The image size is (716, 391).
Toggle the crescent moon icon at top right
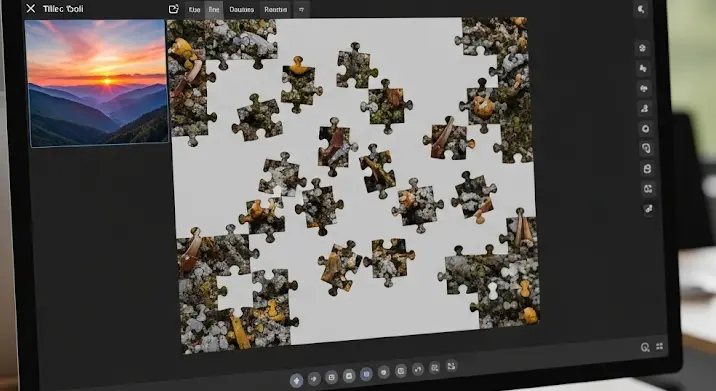pyautogui.click(x=641, y=9)
